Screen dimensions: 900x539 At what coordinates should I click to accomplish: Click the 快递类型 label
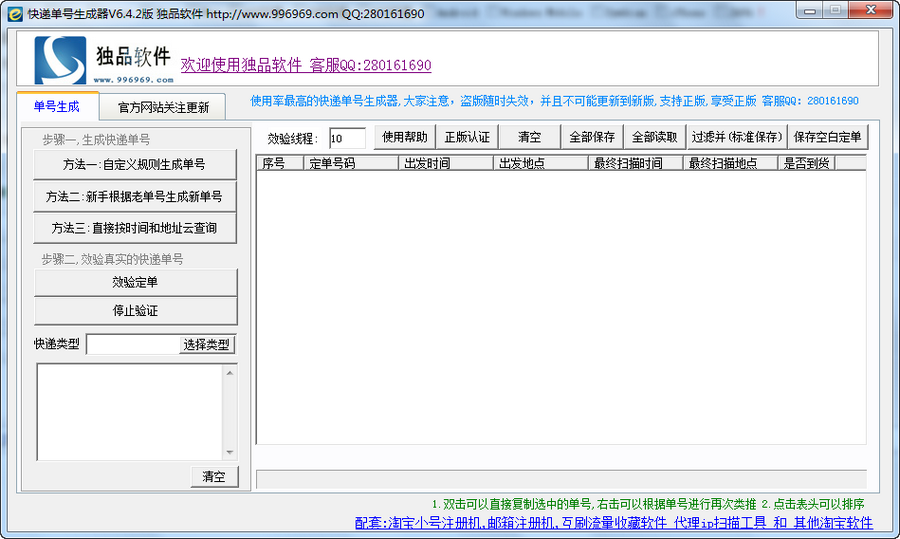pos(57,344)
